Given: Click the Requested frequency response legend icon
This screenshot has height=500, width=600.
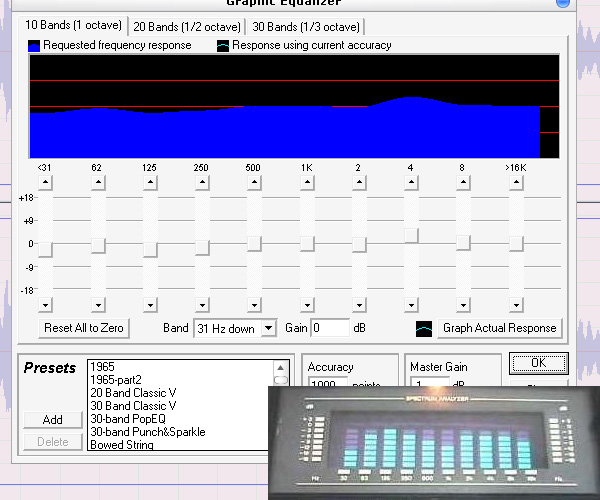Looking at the screenshot, I should (x=34, y=46).
